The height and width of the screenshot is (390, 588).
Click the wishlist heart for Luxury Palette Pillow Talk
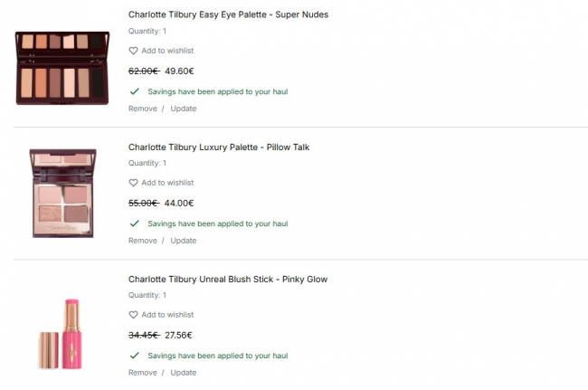(x=133, y=183)
